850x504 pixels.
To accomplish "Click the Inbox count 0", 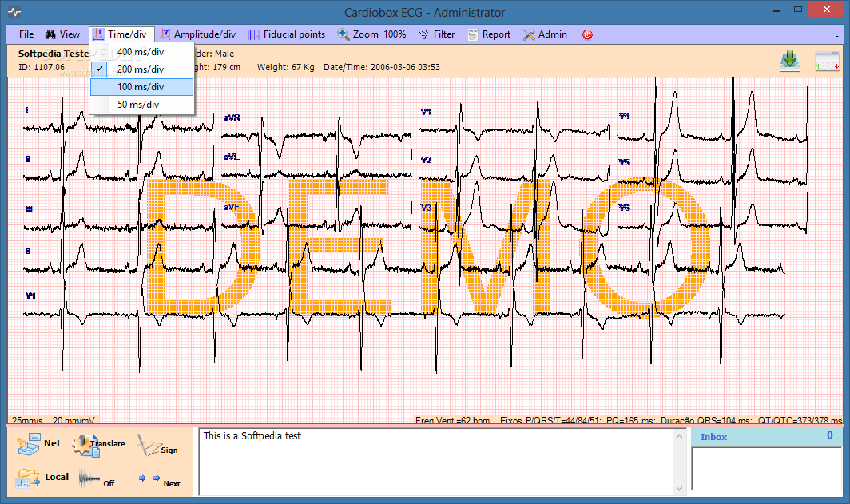I will pyautogui.click(x=830, y=435).
